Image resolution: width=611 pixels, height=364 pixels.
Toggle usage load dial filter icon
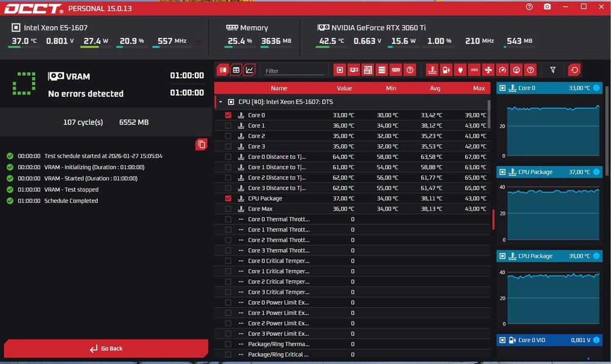516,70
